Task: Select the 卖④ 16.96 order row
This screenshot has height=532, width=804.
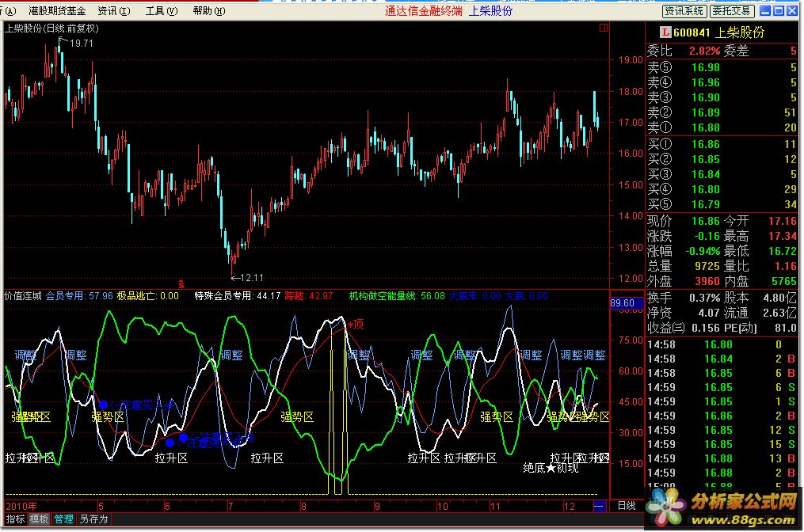Action: click(722, 82)
